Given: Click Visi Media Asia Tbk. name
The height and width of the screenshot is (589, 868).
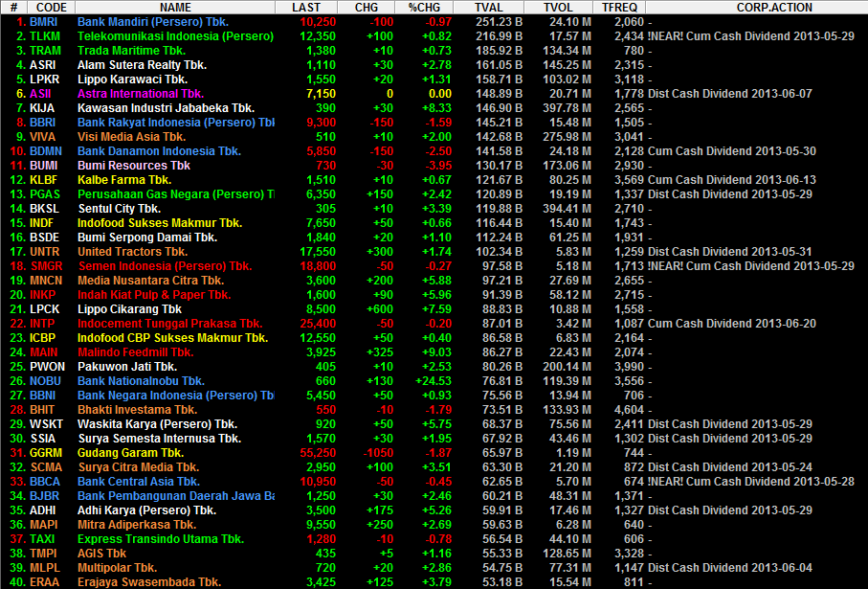Looking at the screenshot, I should click(x=132, y=137).
